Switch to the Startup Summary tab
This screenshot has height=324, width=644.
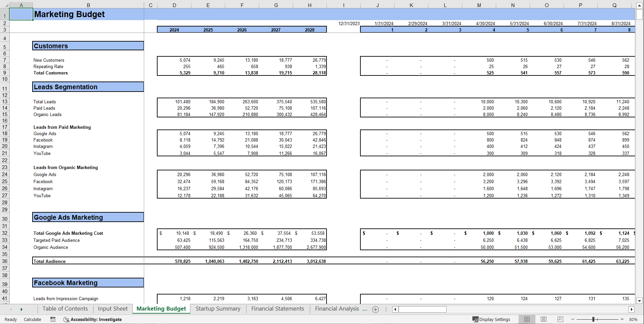point(218,309)
